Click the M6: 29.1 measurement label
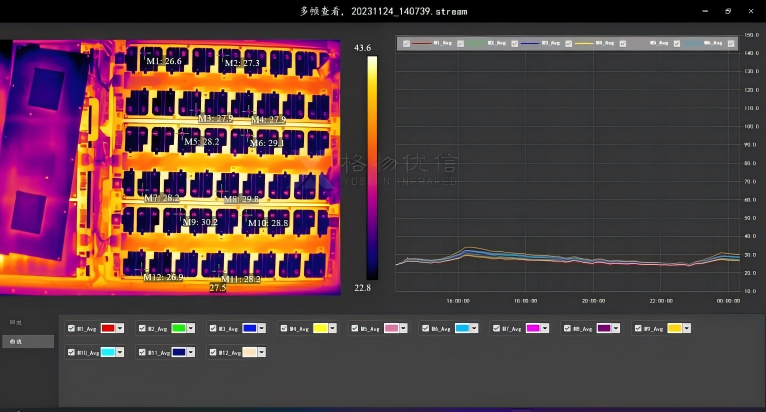Screen dimensions: 766x412 pos(267,143)
